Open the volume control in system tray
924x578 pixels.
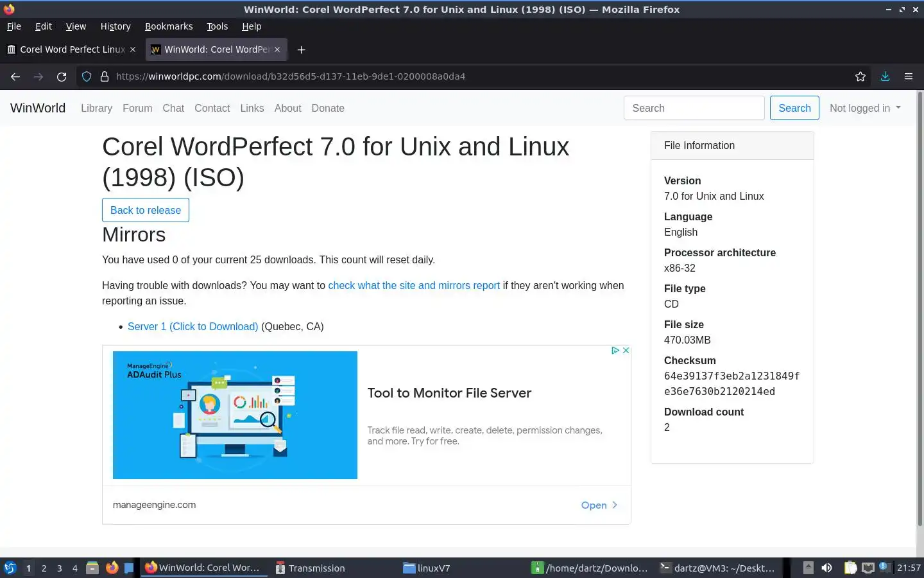click(x=826, y=568)
